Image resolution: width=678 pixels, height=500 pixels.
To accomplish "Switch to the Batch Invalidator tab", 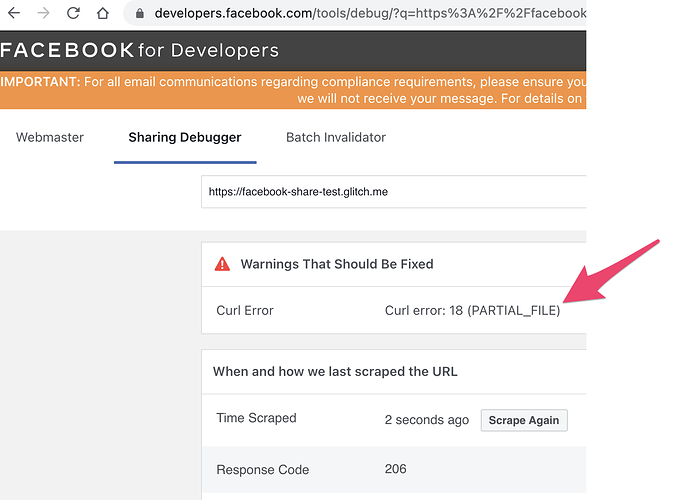I will [x=336, y=137].
